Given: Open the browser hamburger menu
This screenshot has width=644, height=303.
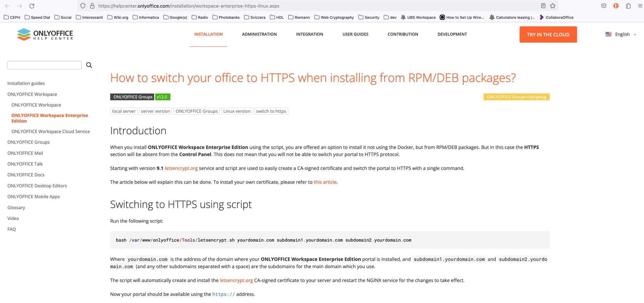Looking at the screenshot, I should [x=640, y=6].
